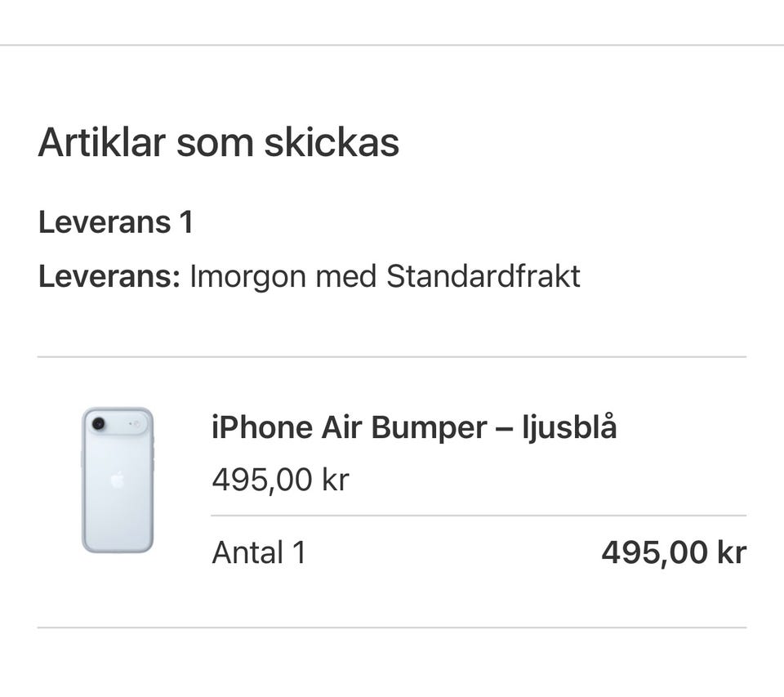Click the 'Artiklar som skickas' heading
This screenshot has height=697, width=784.
(x=219, y=143)
